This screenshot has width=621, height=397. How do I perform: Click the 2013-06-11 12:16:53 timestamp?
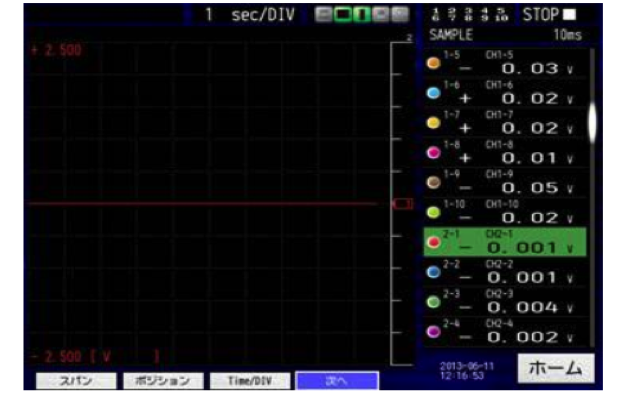pyautogui.click(x=467, y=370)
